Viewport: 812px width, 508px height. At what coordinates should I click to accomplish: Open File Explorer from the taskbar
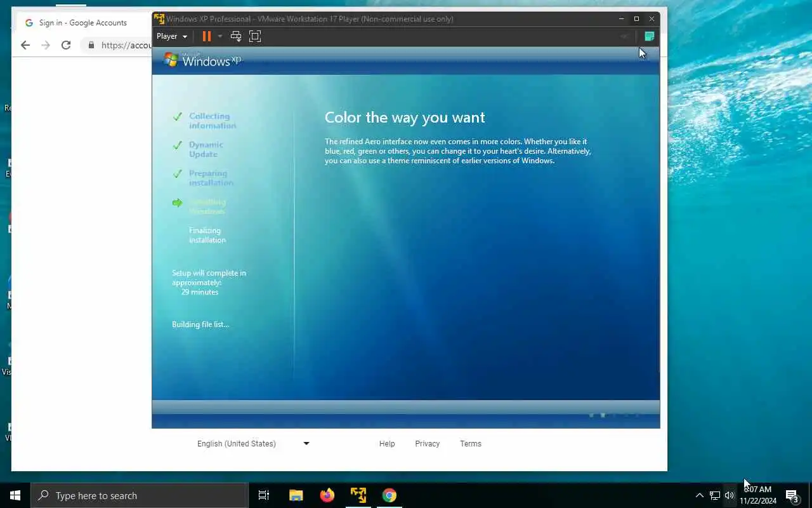pos(296,495)
